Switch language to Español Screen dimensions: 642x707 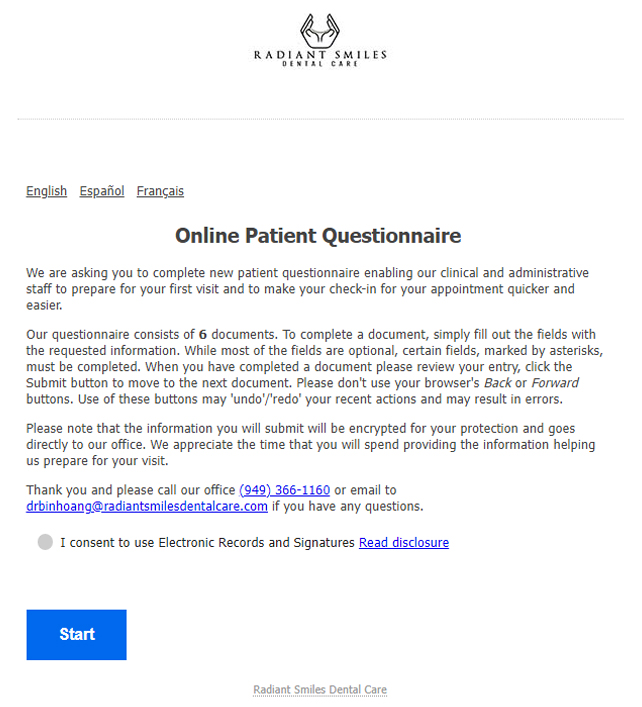point(102,191)
